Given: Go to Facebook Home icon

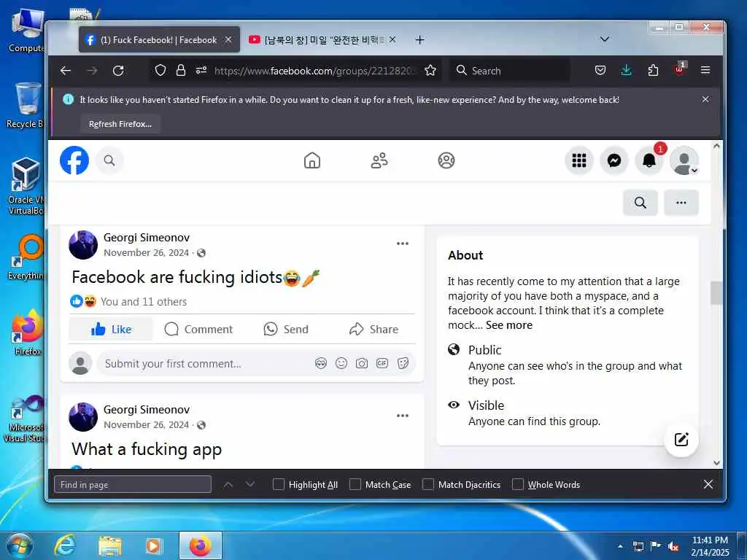Looking at the screenshot, I should click(x=312, y=160).
